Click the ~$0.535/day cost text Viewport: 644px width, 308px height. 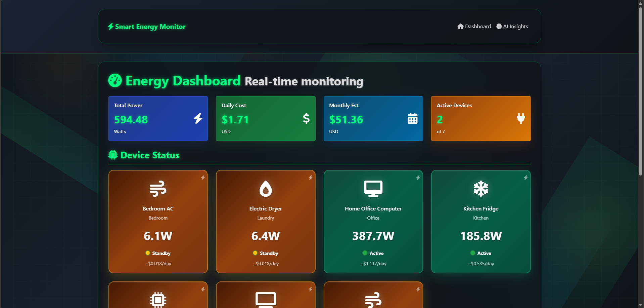pos(481,264)
